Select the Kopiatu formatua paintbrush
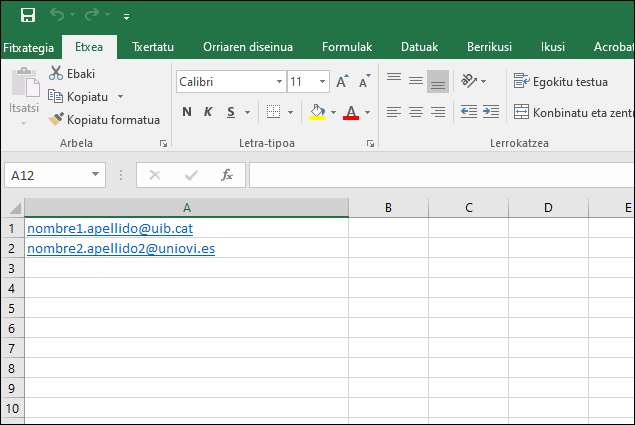The height and width of the screenshot is (425, 635). [56, 119]
